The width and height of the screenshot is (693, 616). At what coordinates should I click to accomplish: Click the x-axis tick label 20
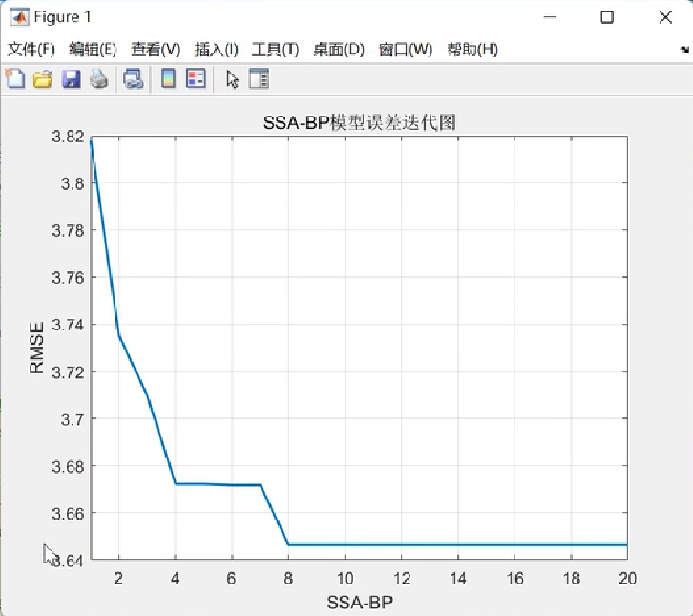[x=627, y=579]
